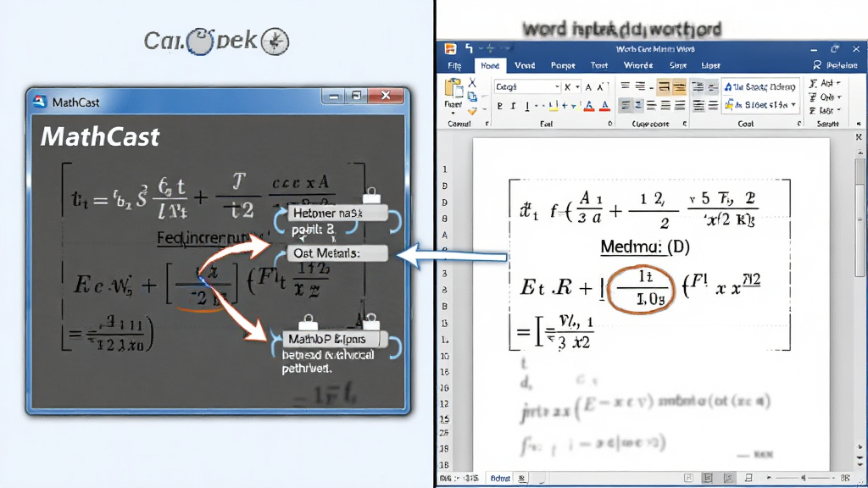Viewport: 868px width, 488px height.
Task: Click the numbered list icon
Action: click(x=640, y=86)
